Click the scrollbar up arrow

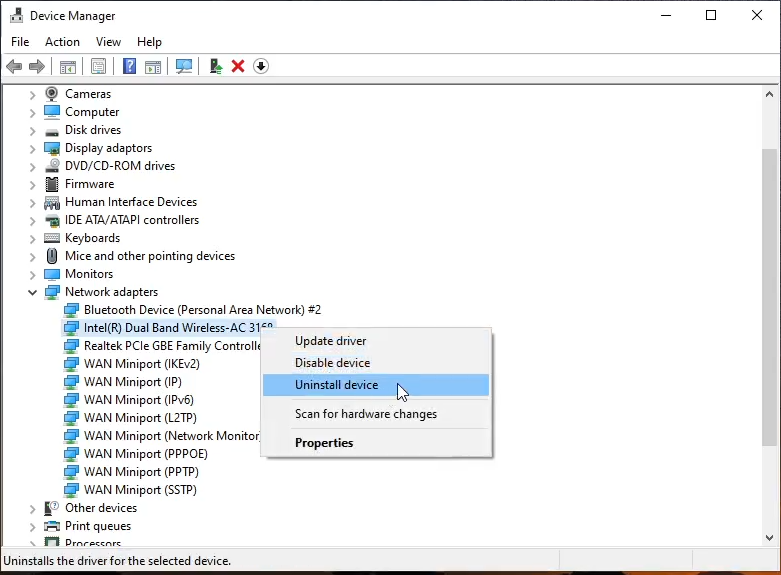tap(769, 94)
